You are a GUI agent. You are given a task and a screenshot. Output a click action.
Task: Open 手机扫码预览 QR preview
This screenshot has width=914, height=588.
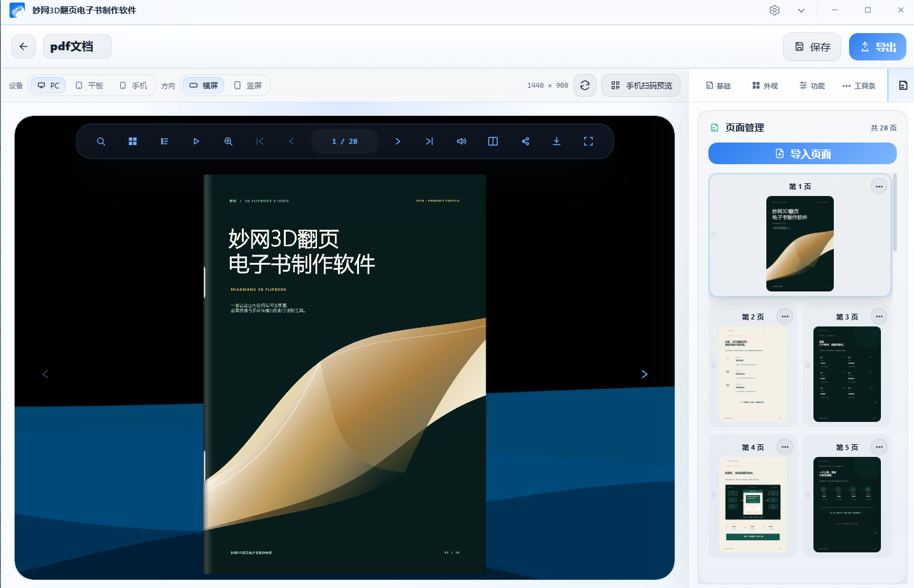(641, 85)
